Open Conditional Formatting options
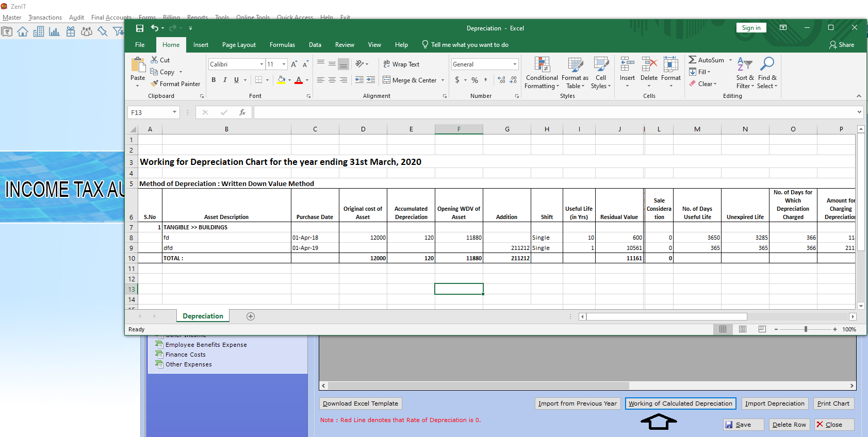 tap(542, 72)
